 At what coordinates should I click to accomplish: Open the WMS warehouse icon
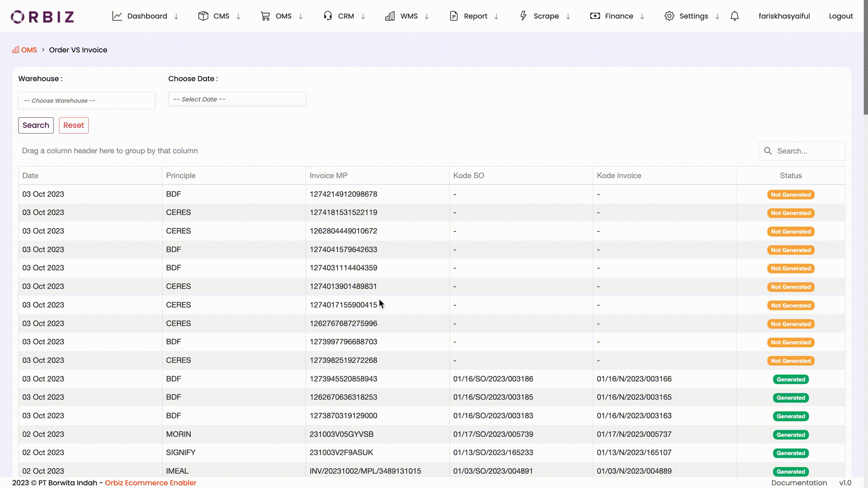pos(389,15)
